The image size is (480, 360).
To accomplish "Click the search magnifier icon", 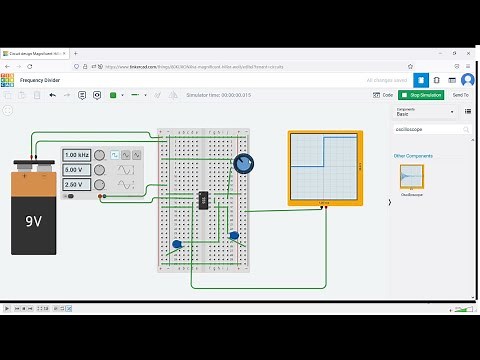I will pos(466,129).
